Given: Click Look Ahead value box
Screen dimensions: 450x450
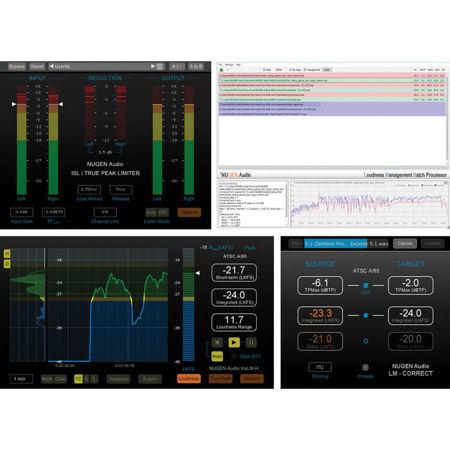Looking at the screenshot, I should 89,189.
